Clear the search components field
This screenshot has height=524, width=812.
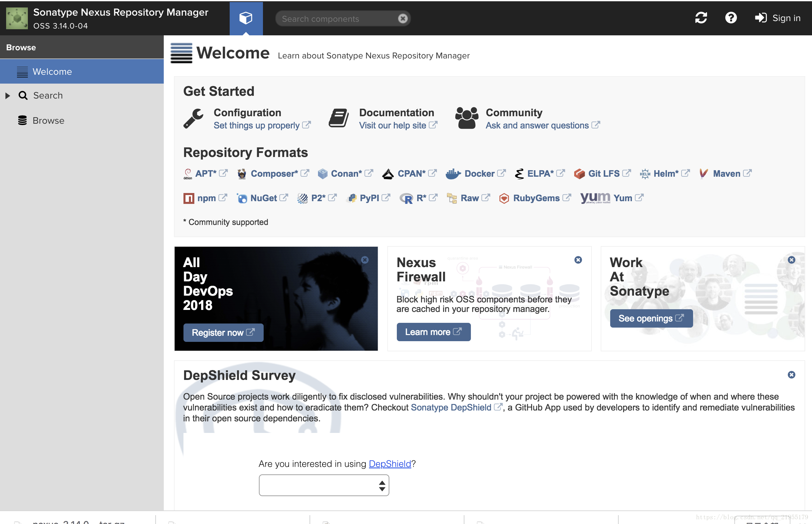tap(403, 18)
